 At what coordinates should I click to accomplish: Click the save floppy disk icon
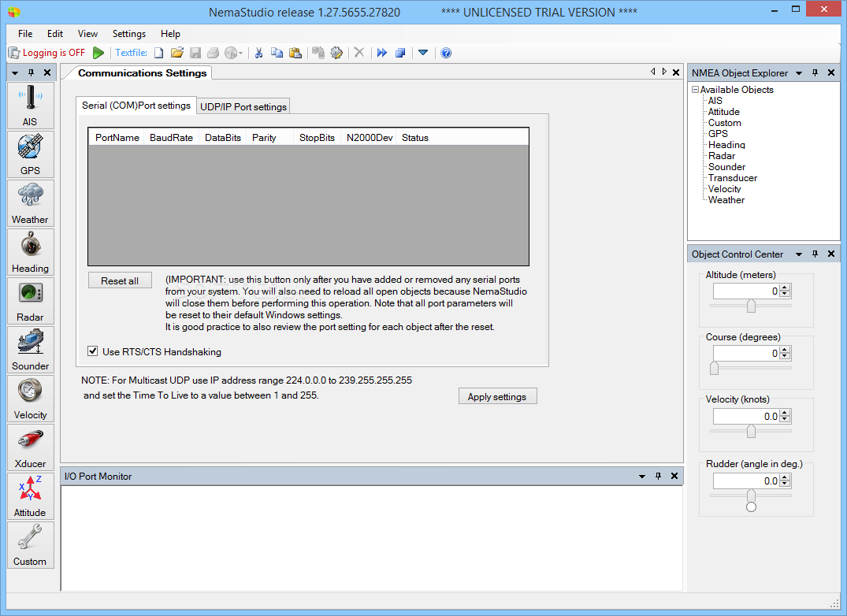(x=195, y=53)
